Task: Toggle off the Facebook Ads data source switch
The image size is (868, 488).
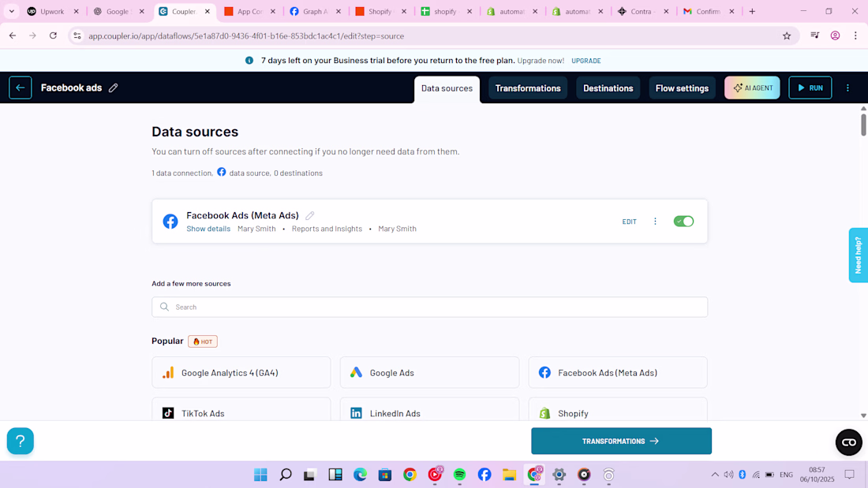Action: click(683, 222)
